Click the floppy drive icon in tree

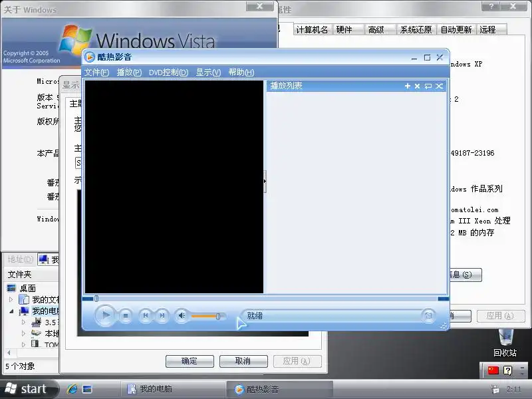(36, 322)
